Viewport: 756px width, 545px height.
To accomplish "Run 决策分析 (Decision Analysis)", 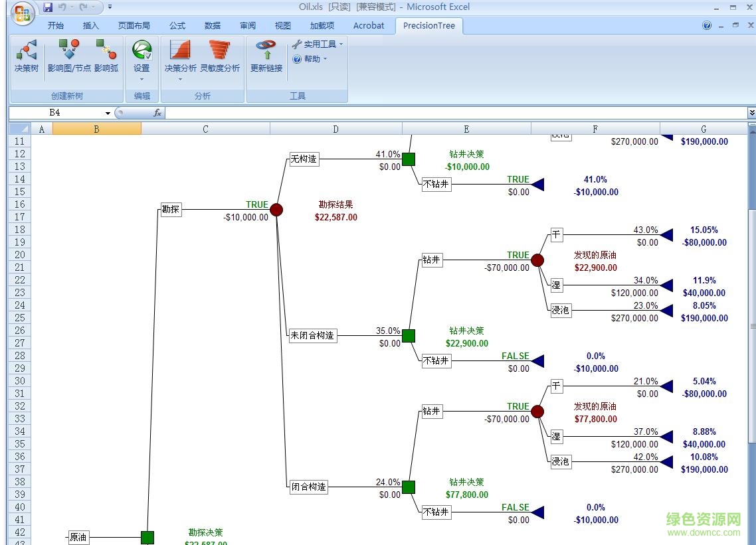I will click(x=179, y=58).
